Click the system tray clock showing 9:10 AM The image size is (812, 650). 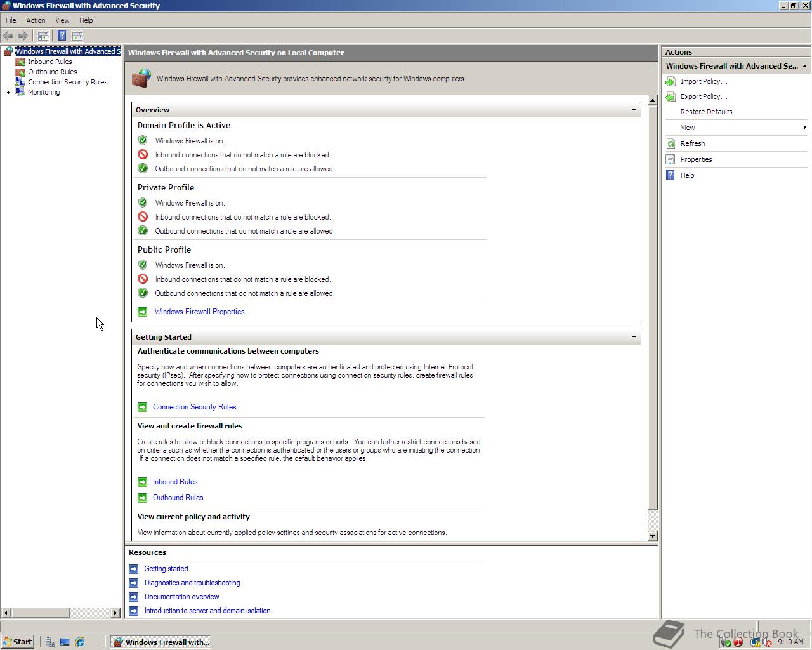(x=790, y=642)
